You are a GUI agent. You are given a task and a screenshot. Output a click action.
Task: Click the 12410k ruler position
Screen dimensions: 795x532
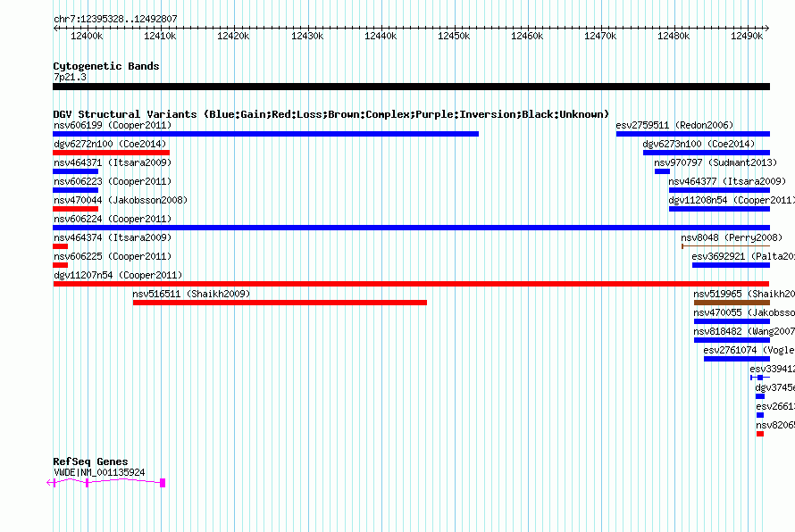(160, 36)
